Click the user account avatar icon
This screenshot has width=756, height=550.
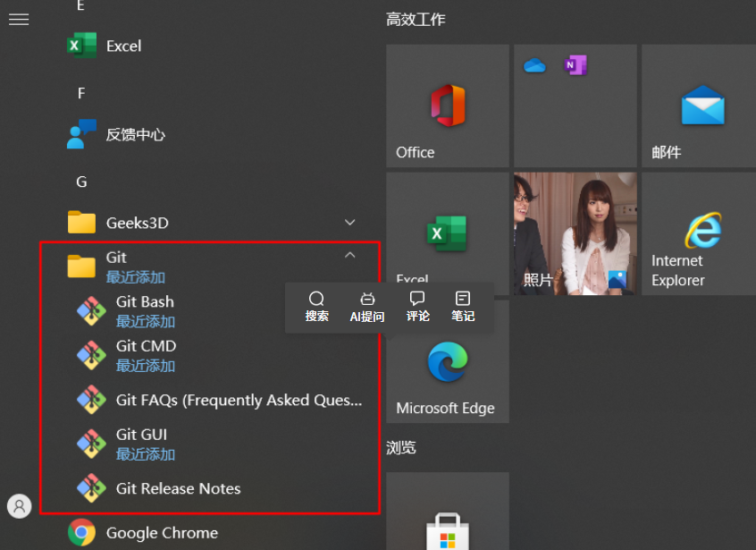click(x=20, y=506)
